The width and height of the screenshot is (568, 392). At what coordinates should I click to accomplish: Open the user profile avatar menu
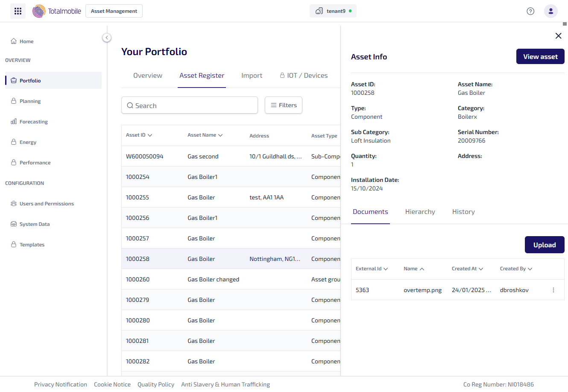pos(550,11)
